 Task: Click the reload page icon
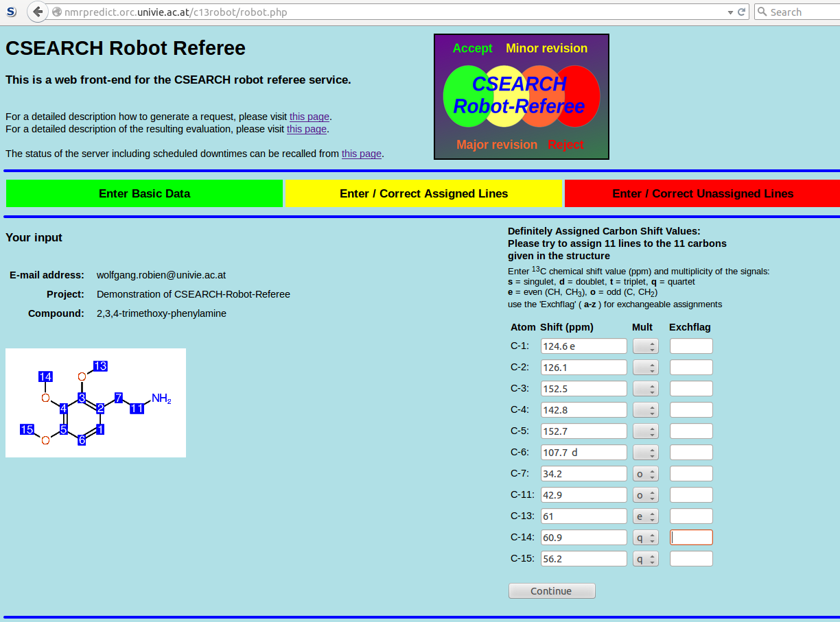pos(742,12)
